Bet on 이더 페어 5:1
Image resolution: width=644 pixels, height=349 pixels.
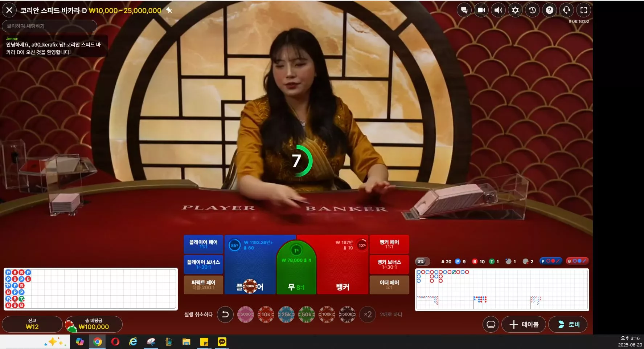[x=389, y=285]
